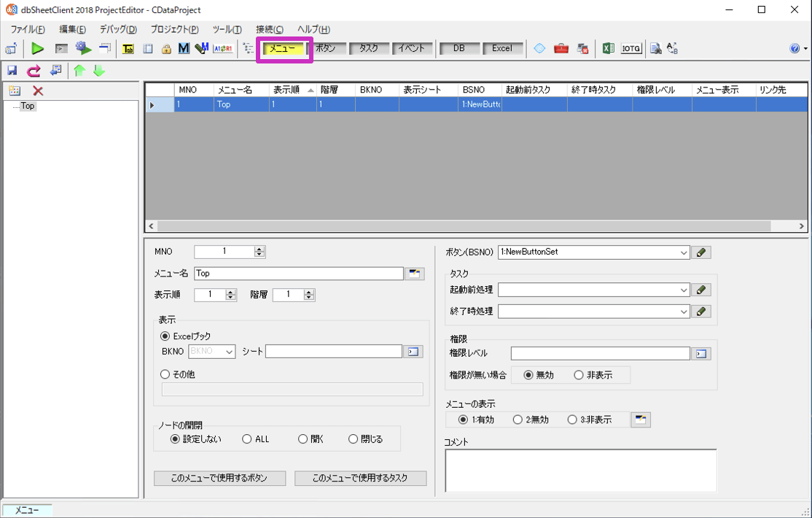Select the 閉じる radio button
The width and height of the screenshot is (812, 518).
(354, 439)
